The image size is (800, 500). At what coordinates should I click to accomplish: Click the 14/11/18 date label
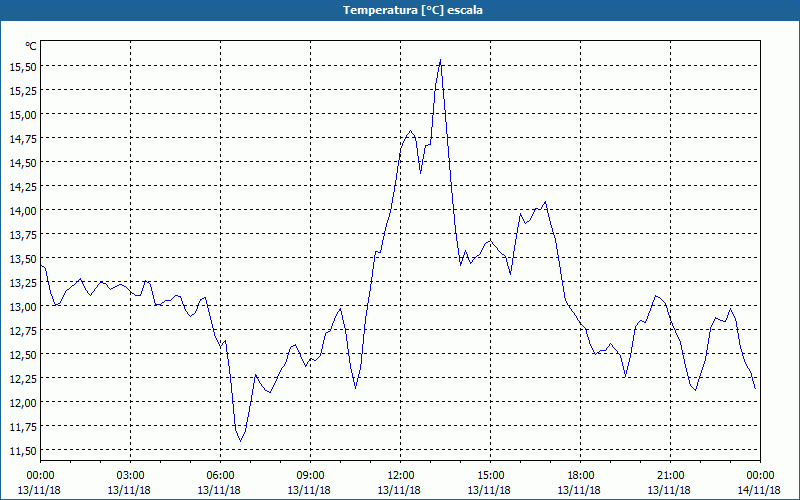pyautogui.click(x=760, y=490)
